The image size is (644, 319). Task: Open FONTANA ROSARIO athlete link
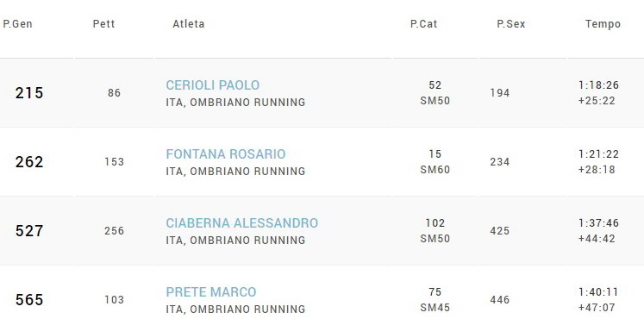(226, 154)
